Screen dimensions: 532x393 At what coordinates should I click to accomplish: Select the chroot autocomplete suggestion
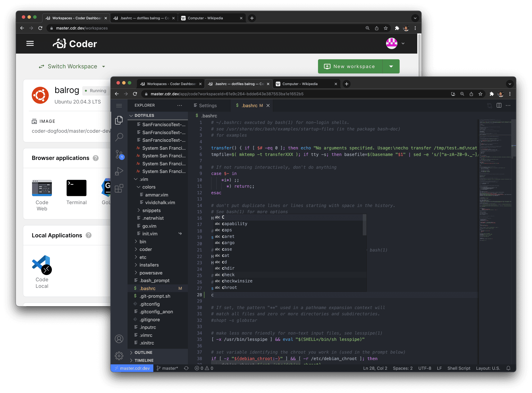pos(229,288)
